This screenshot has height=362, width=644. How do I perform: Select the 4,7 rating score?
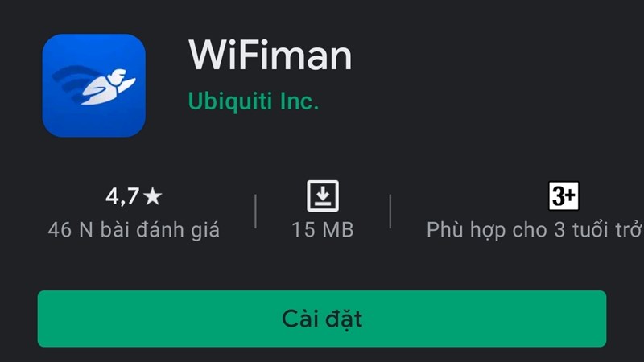(122, 196)
